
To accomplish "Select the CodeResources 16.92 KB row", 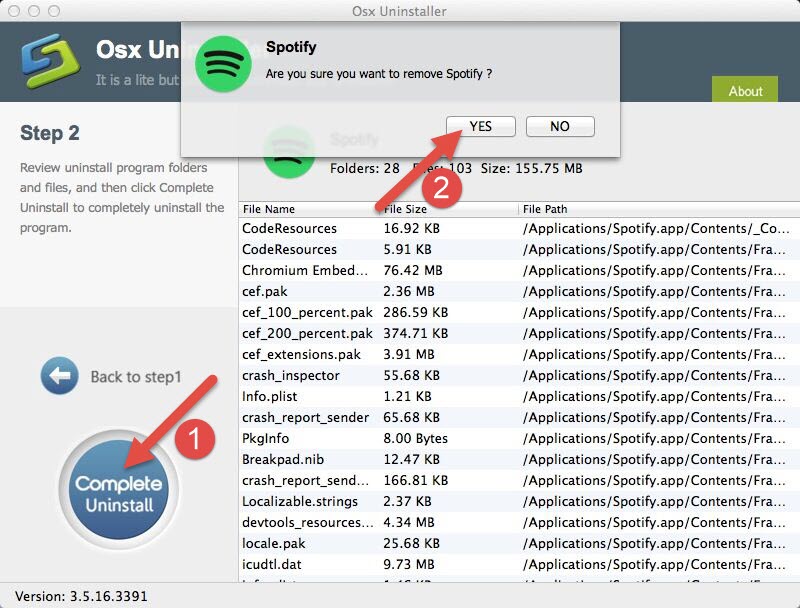I will coord(519,229).
